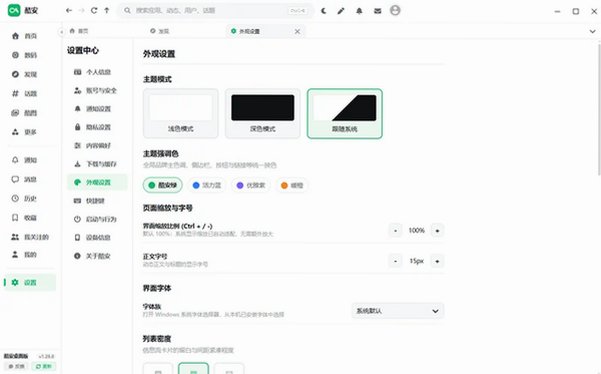601x374 pixels.
Task: Click the refresh arrow in the navigation bar
Action: [94, 11]
